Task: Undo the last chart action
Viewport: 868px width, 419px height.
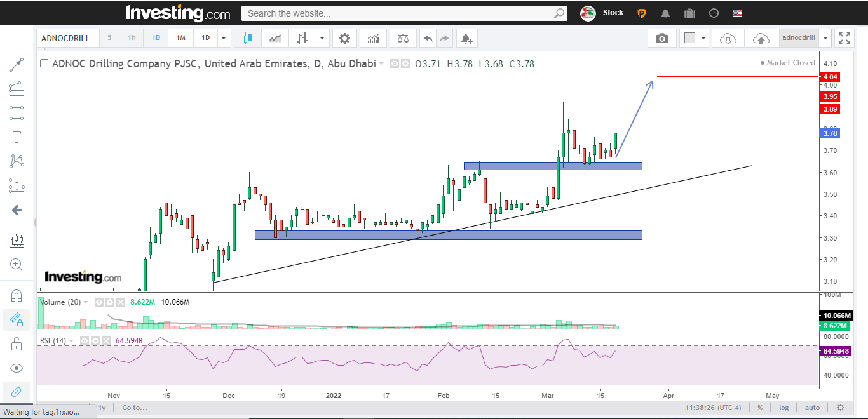Action: point(428,38)
